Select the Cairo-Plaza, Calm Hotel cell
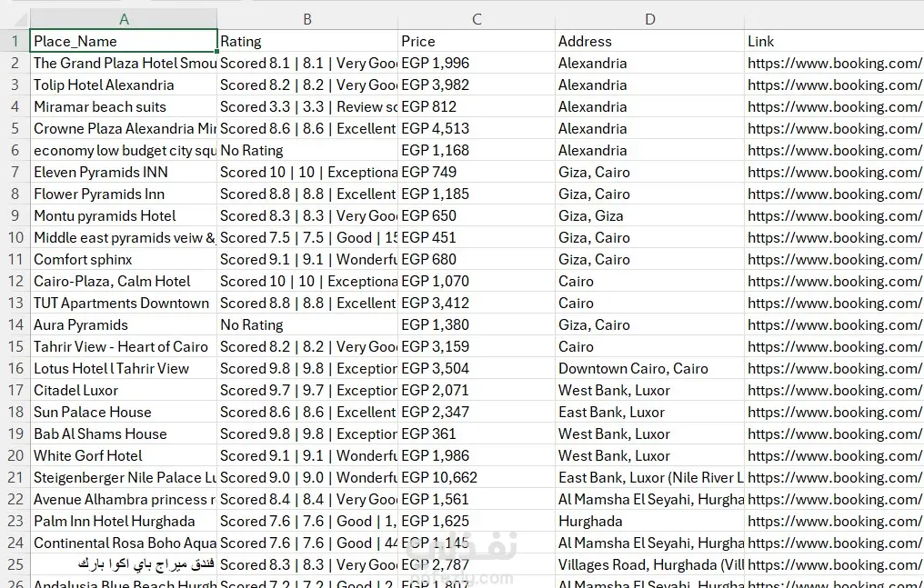The image size is (924, 588). coord(124,281)
